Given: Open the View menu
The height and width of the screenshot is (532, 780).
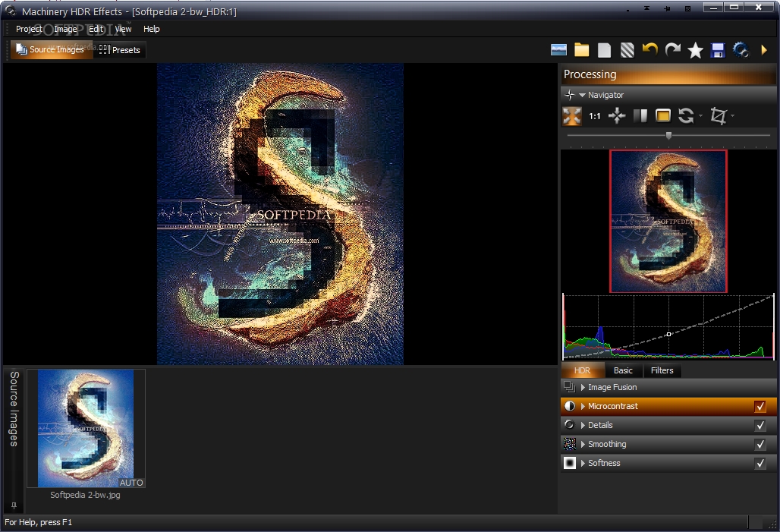Looking at the screenshot, I should (124, 29).
